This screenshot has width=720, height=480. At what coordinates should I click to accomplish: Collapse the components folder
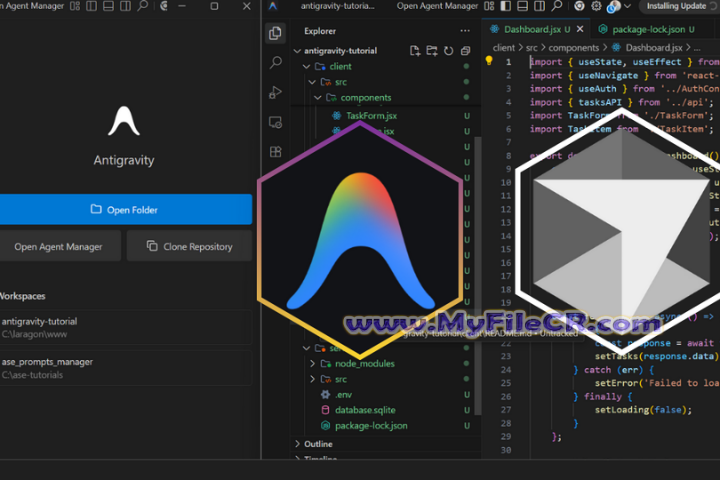[x=318, y=97]
